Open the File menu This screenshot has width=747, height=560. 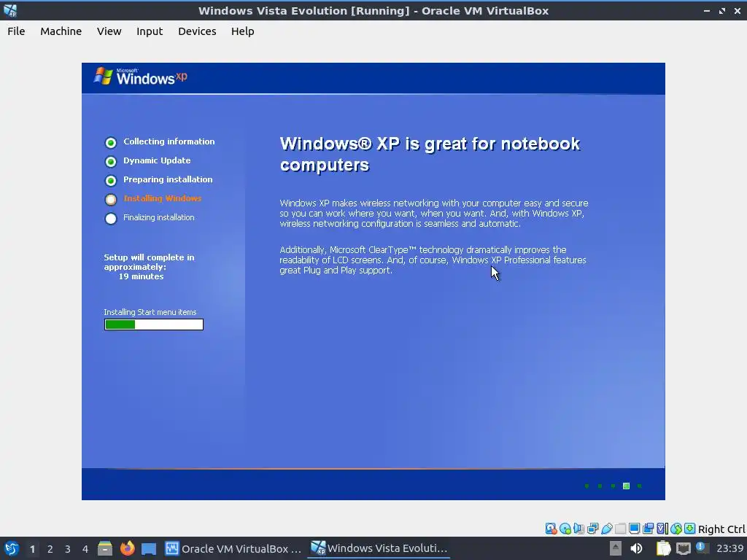click(x=16, y=31)
